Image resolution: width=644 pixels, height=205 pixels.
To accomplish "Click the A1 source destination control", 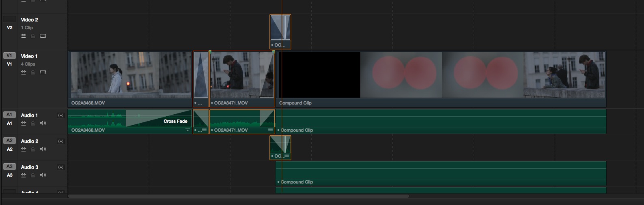I will tap(9, 115).
